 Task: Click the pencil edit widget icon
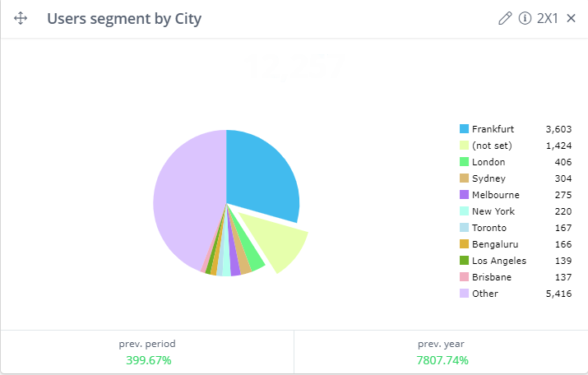point(505,19)
